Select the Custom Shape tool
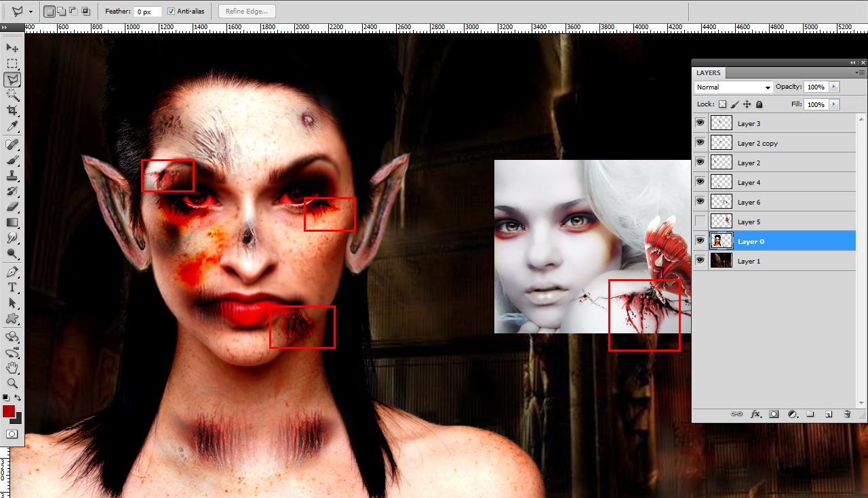Screen dimensions: 868x498 click(12, 319)
